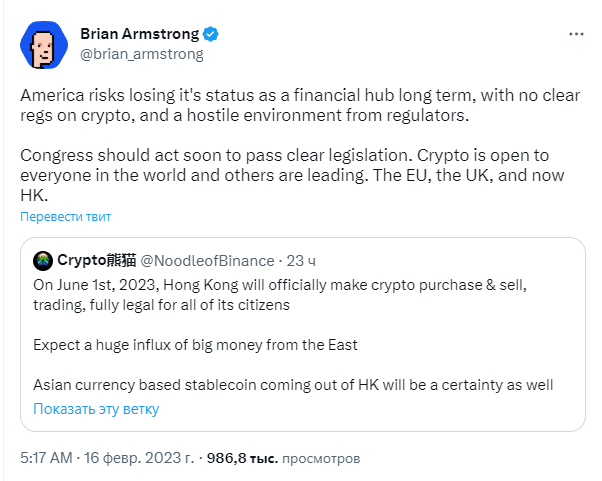Click the просмотров label beside the view count
The image size is (602, 481).
[x=321, y=458]
